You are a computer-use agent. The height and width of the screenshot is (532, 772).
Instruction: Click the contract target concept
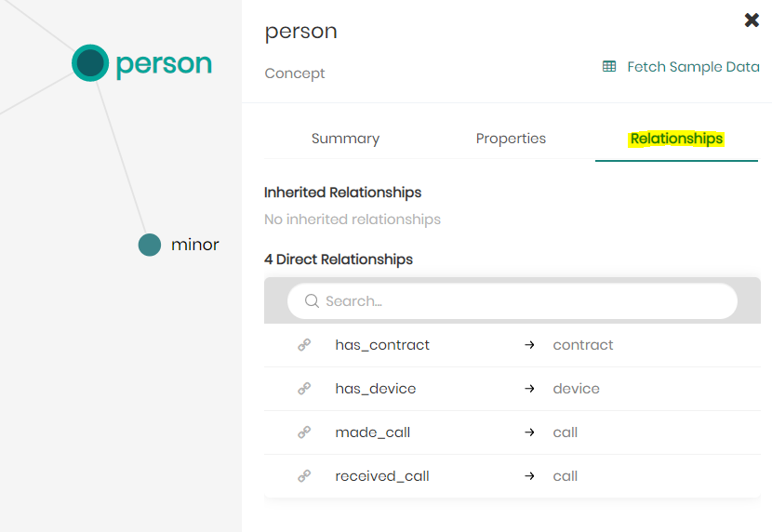click(x=583, y=345)
